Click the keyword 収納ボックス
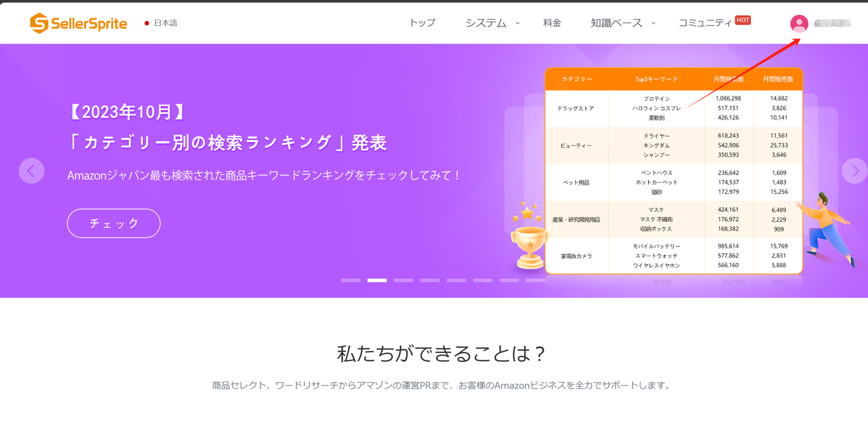Image resolution: width=868 pixels, height=429 pixels. point(656,229)
